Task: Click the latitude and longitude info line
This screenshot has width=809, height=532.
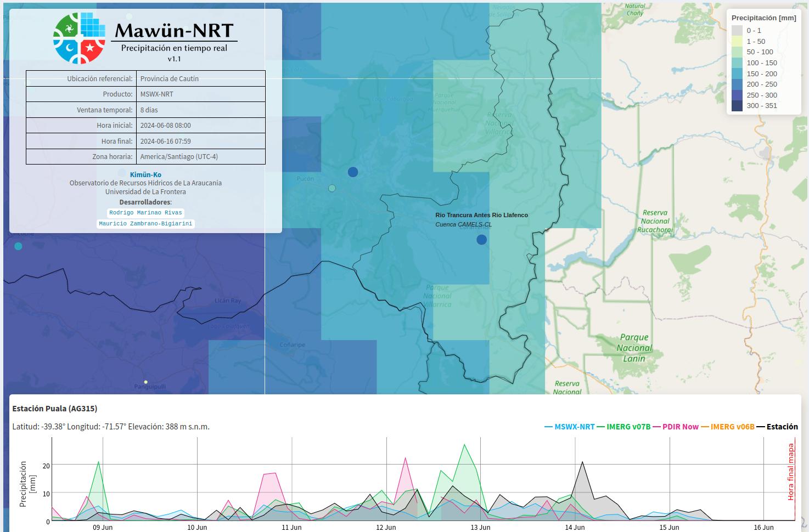Action: click(x=111, y=427)
